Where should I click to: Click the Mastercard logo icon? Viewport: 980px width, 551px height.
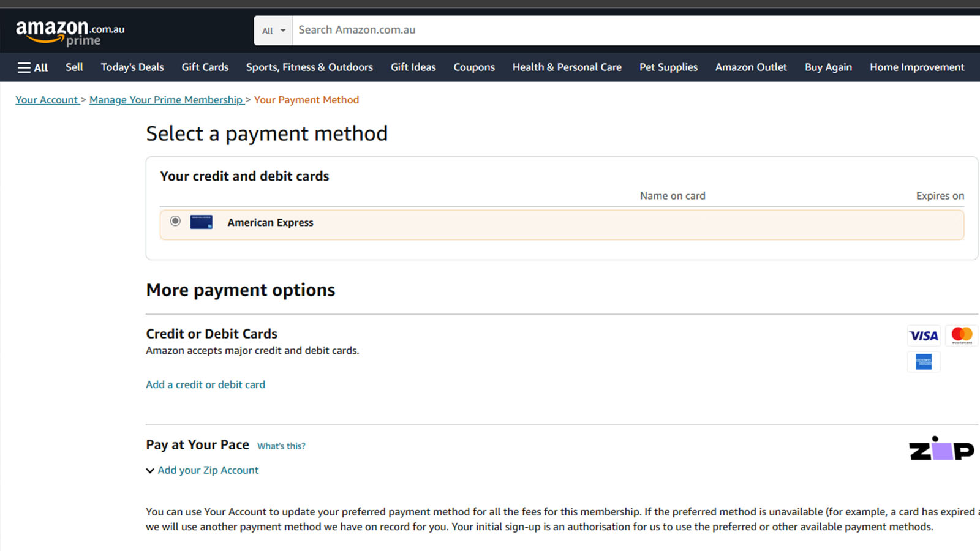tap(962, 335)
